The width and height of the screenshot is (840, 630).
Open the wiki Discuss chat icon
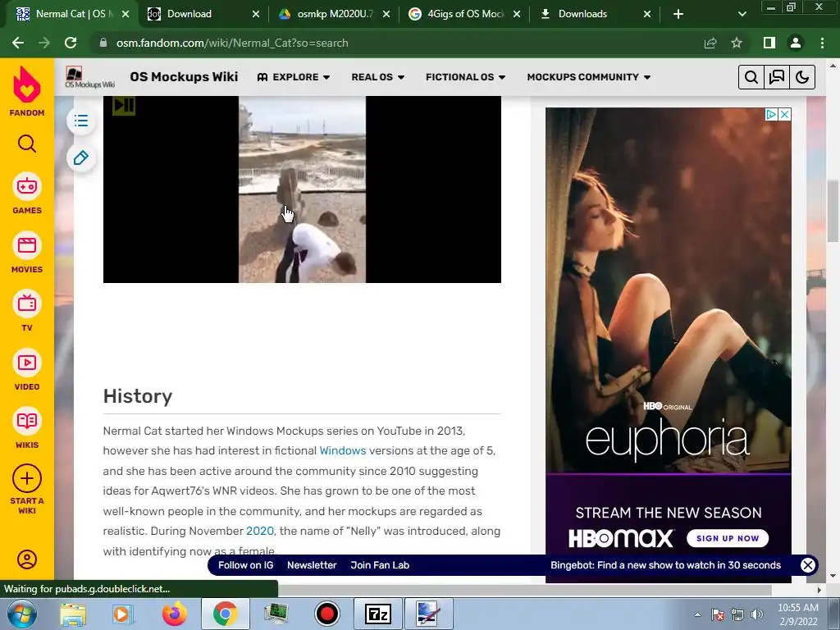777,77
